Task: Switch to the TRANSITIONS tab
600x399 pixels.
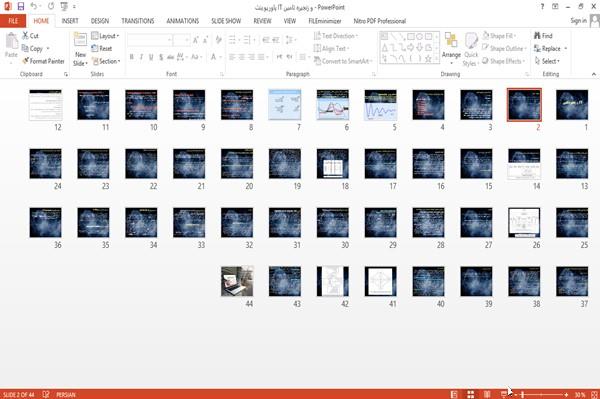Action: point(138,21)
